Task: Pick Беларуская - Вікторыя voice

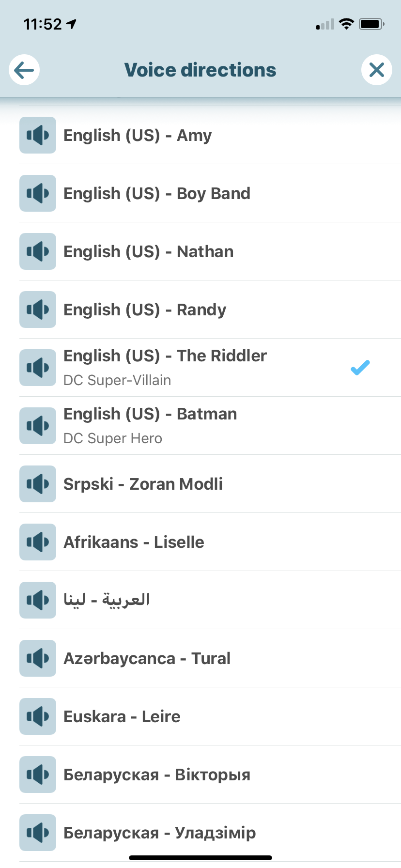Action: pyautogui.click(x=157, y=775)
